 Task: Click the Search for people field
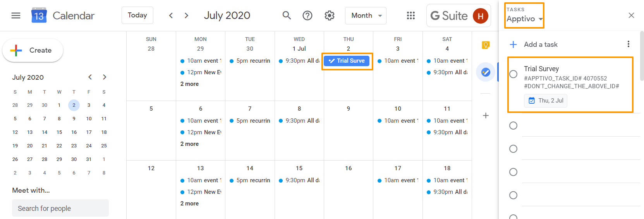tap(60, 208)
